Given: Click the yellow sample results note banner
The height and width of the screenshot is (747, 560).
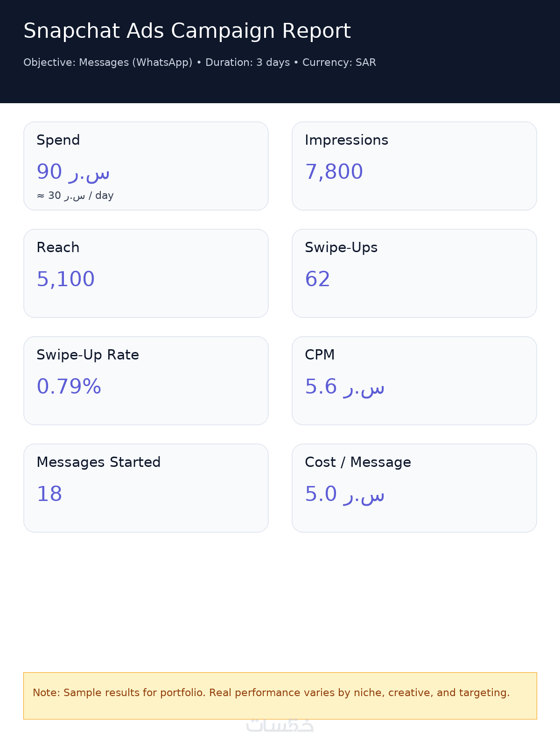Looking at the screenshot, I should click(x=280, y=696).
